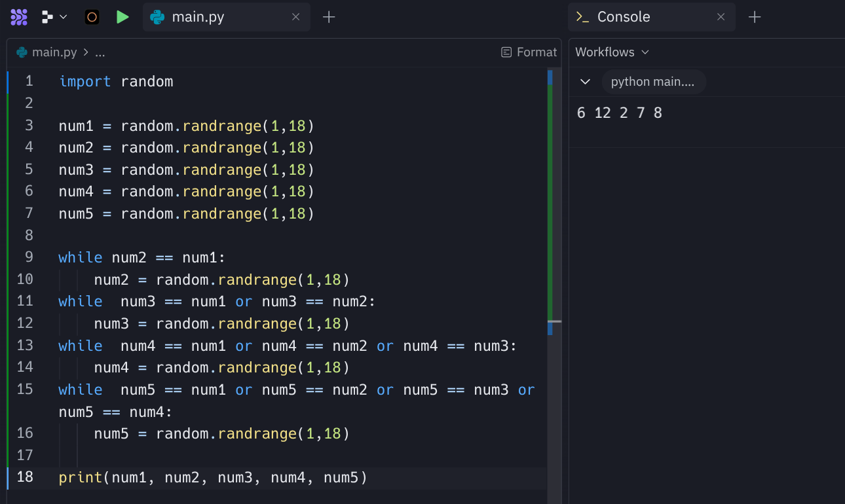Place cursor on the print statement line
Viewport: 845px width, 504px height.
pyautogui.click(x=213, y=478)
